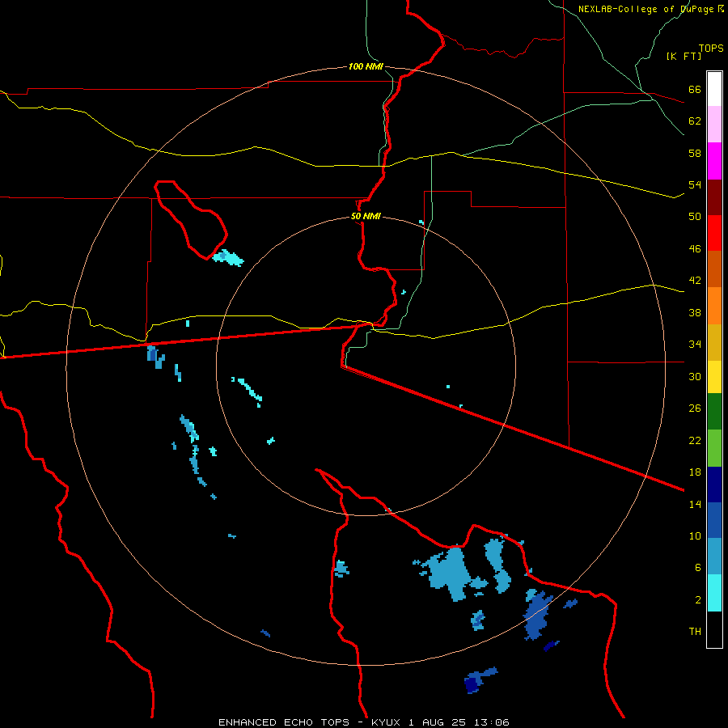728x728 pixels.
Task: Click the orange 38-42 kft legend swatch
Action: pos(714,306)
